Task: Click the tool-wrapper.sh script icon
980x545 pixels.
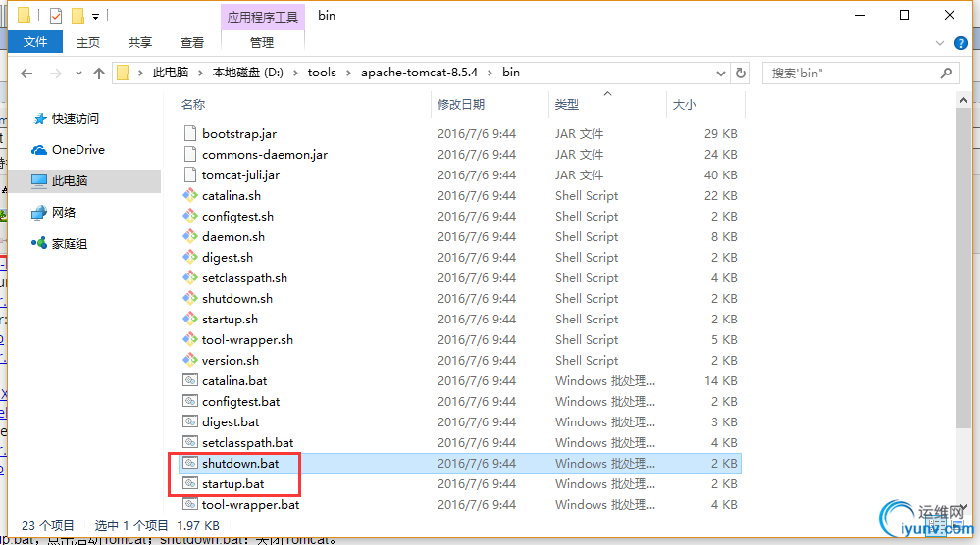Action: click(190, 339)
